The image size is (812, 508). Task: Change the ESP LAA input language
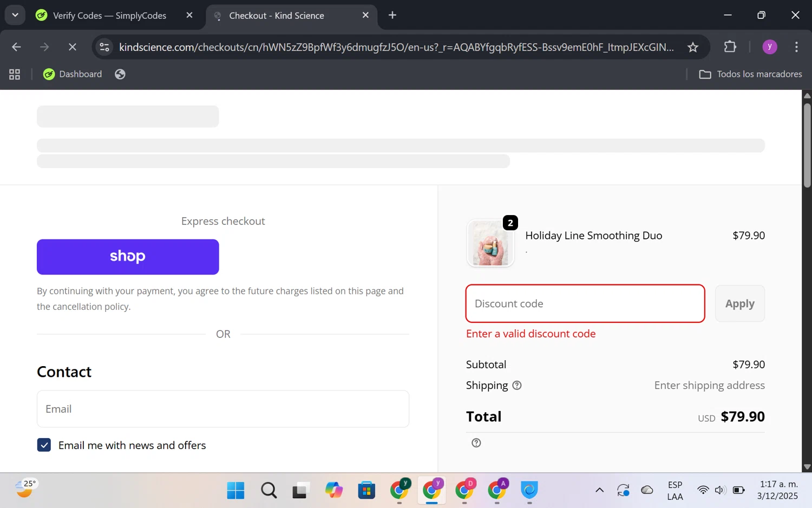(675, 491)
